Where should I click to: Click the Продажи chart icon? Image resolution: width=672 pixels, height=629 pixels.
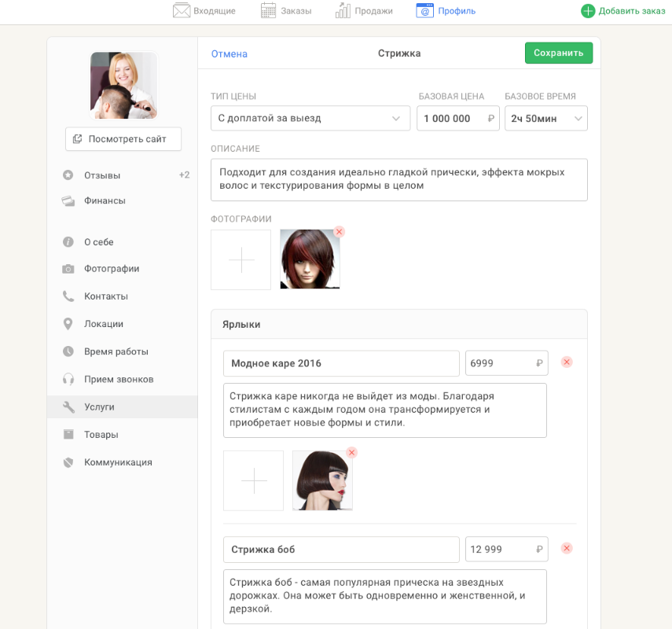click(x=343, y=10)
